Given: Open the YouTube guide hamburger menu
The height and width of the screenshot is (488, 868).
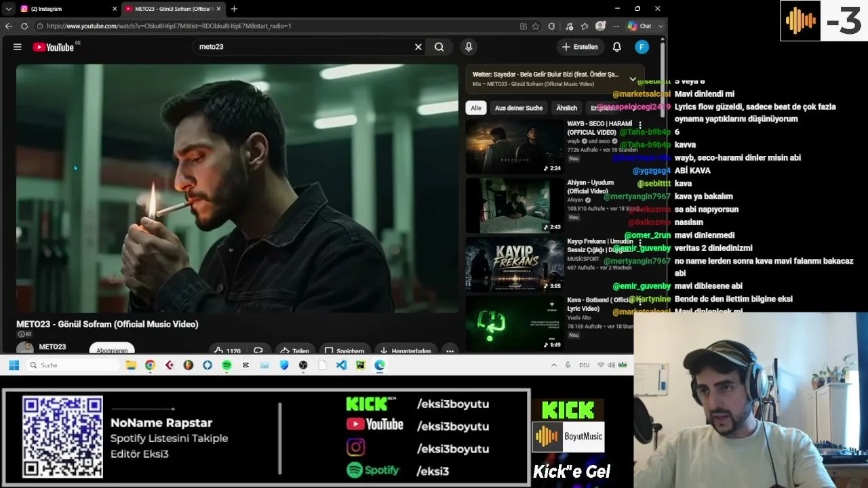Looking at the screenshot, I should (x=18, y=47).
